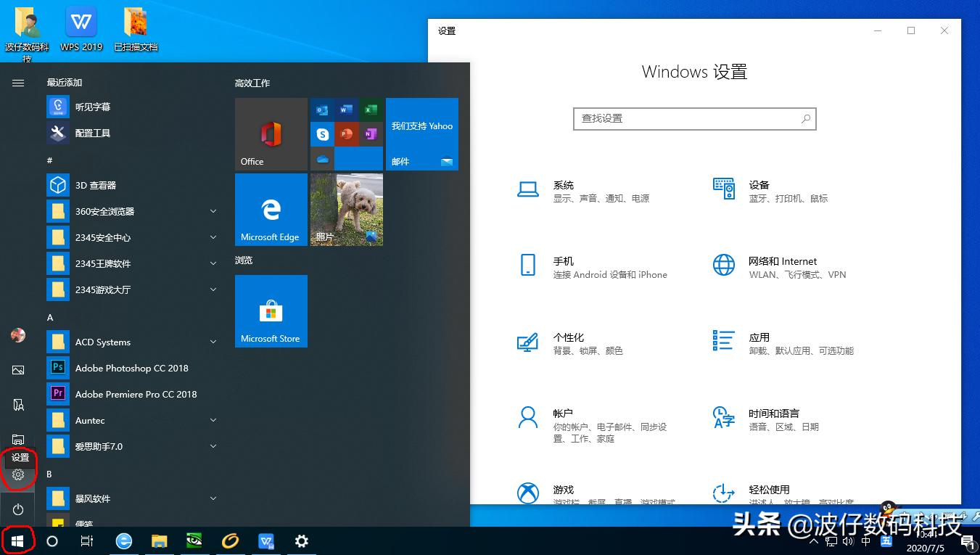Viewport: 980px width, 555px height.
Task: Open the 帐户 (Accounts) settings link
Action: pyautogui.click(x=564, y=413)
